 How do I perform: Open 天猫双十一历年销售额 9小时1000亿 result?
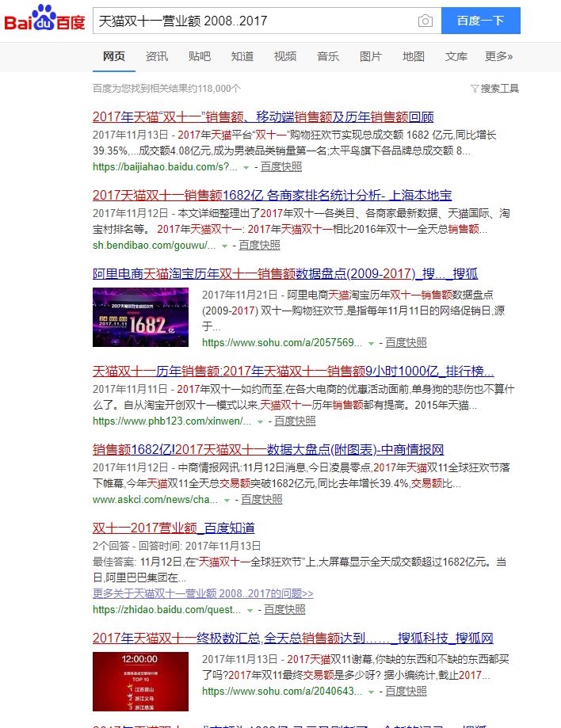[x=293, y=371]
